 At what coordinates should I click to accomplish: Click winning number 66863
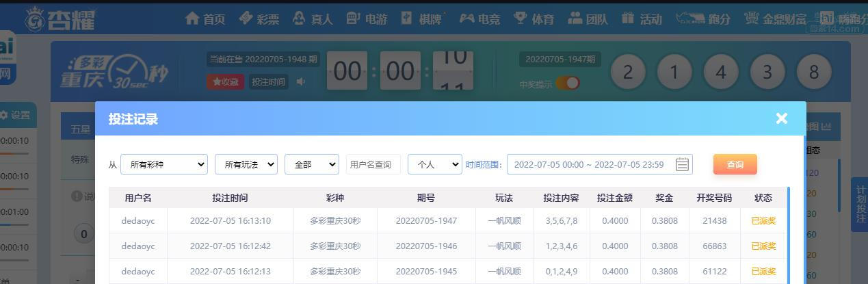point(714,246)
